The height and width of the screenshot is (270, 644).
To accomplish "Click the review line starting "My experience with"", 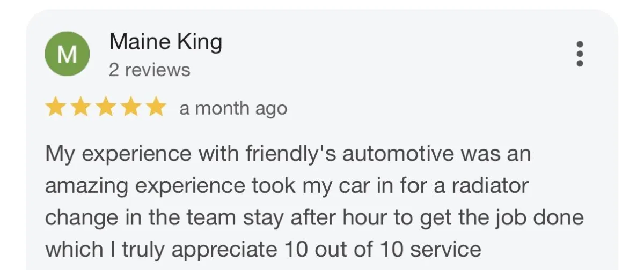I will pos(288,155).
